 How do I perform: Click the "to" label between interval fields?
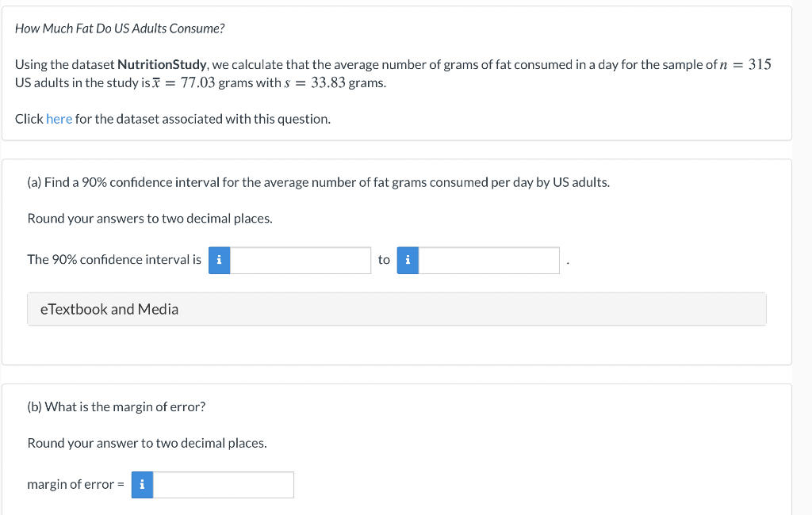[384, 260]
